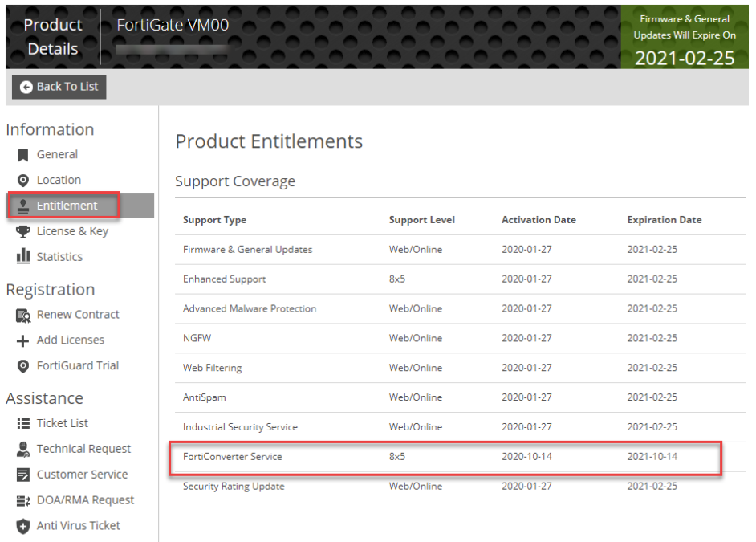Click the Ticket List icon
756x542 pixels.
pos(22,423)
